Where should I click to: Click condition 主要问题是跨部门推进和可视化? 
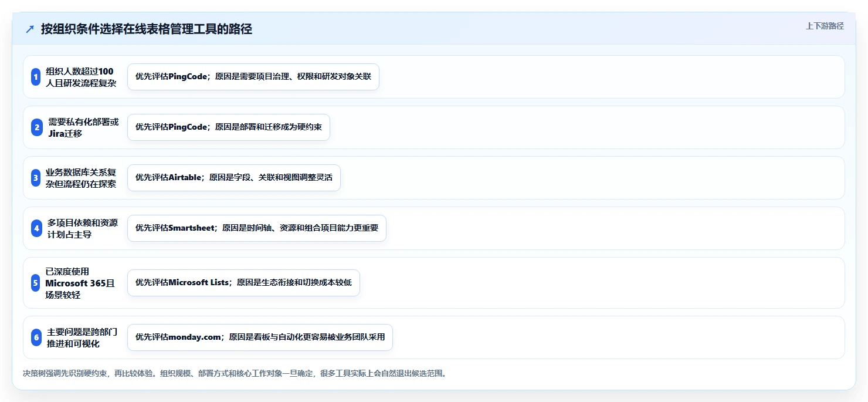[82, 337]
